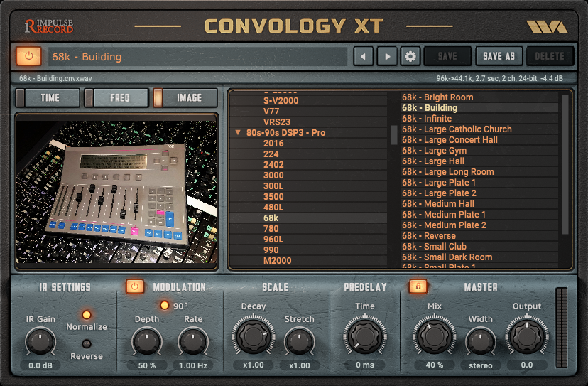Screen dimensions: 588x386
Task: Toggle the Modulation power button
Action: [x=135, y=286]
